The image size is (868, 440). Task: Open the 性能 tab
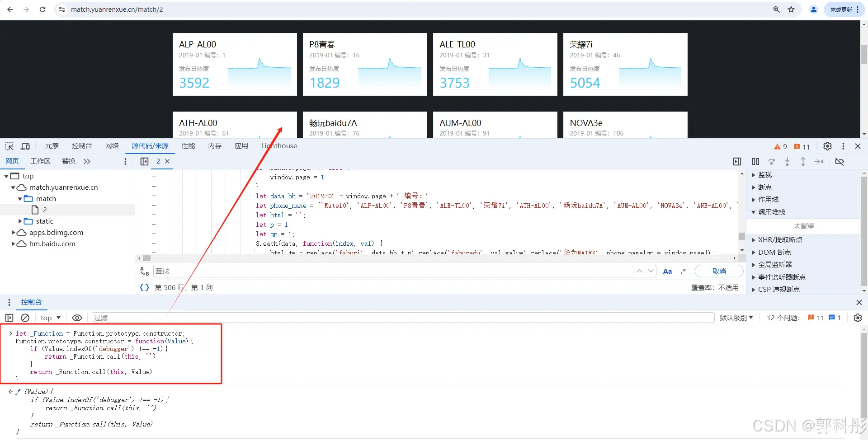(x=189, y=145)
